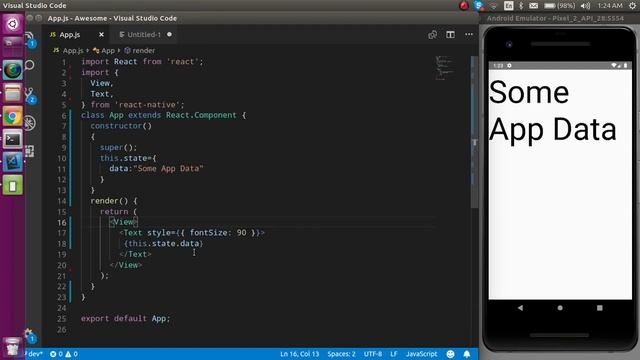Click 'constructor()' in the code
The width and height of the screenshot is (640, 360).
pos(121,126)
